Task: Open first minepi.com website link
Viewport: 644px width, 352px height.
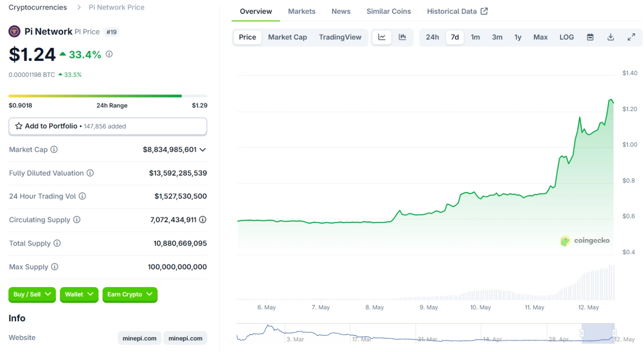Action: (x=139, y=338)
